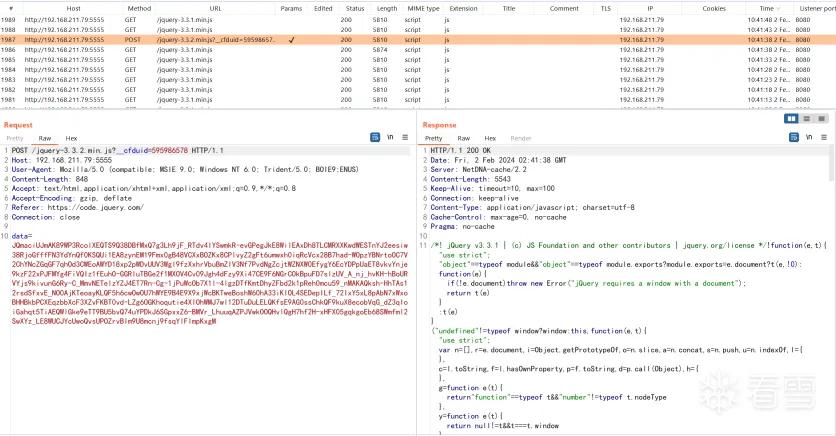This screenshot has width=836, height=436.
Task: Click the edited checkmark in row 1987
Action: tap(291, 39)
